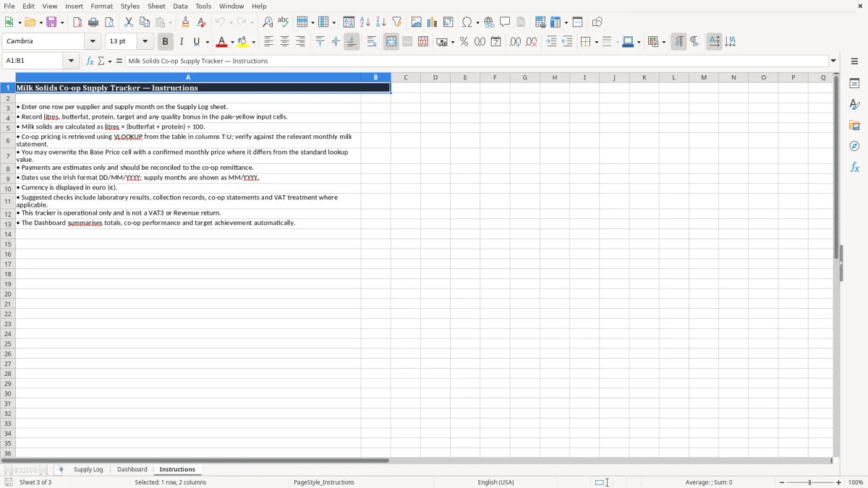Clear direct formatting
The width and height of the screenshot is (868, 488).
tap(201, 22)
